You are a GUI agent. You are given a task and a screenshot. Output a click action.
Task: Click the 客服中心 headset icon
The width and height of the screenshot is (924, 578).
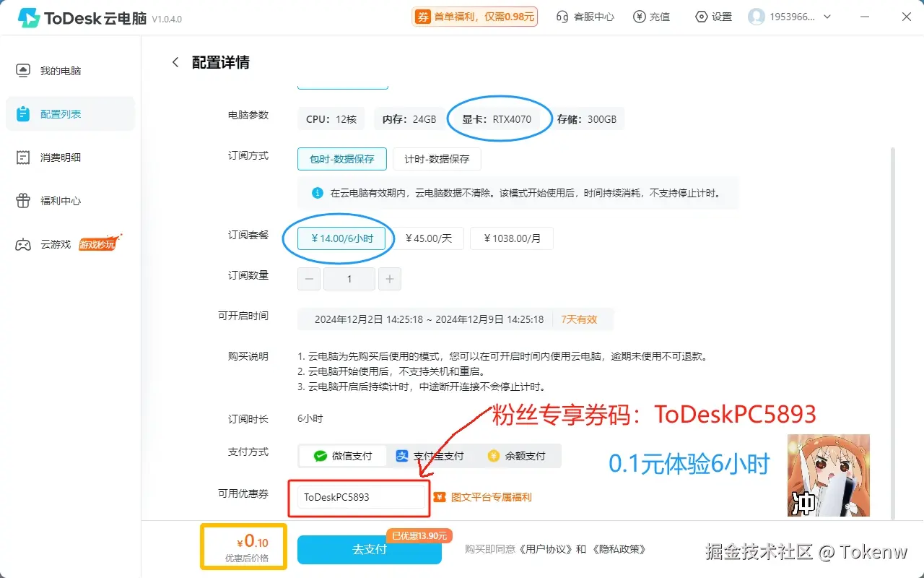coord(562,17)
